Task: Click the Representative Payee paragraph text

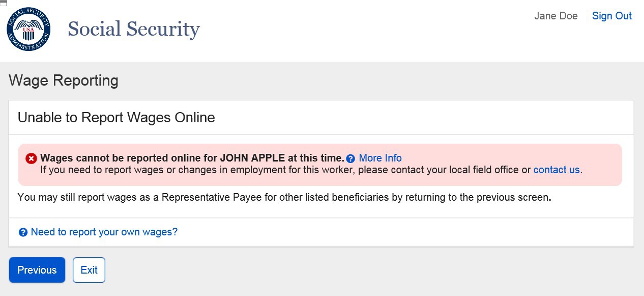Action: 284,197
